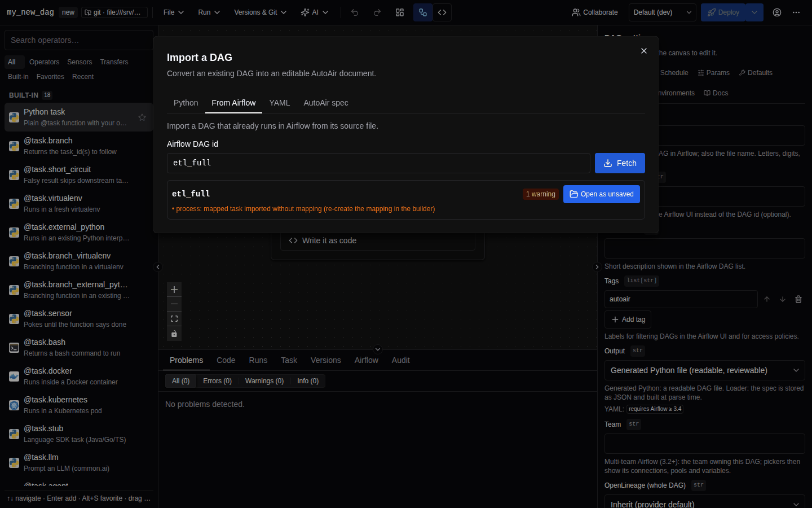812x508 pixels.
Task: Delete the autoair tag with trash icon
Action: click(798, 299)
